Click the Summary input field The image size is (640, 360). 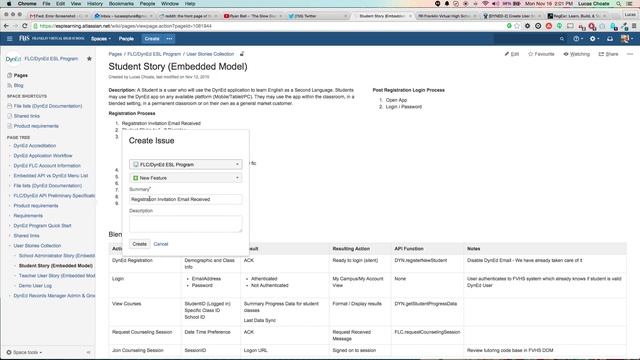(186, 199)
